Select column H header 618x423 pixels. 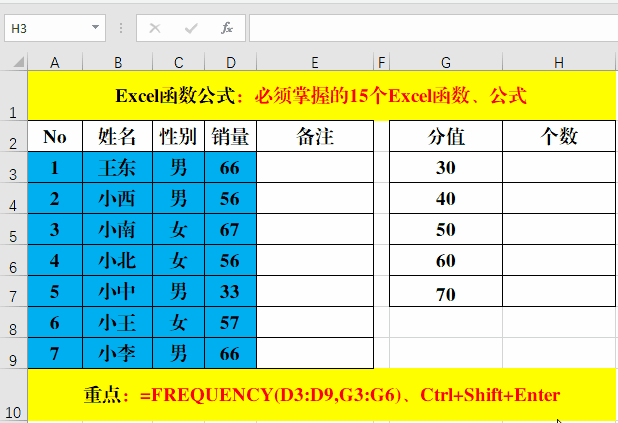(559, 62)
